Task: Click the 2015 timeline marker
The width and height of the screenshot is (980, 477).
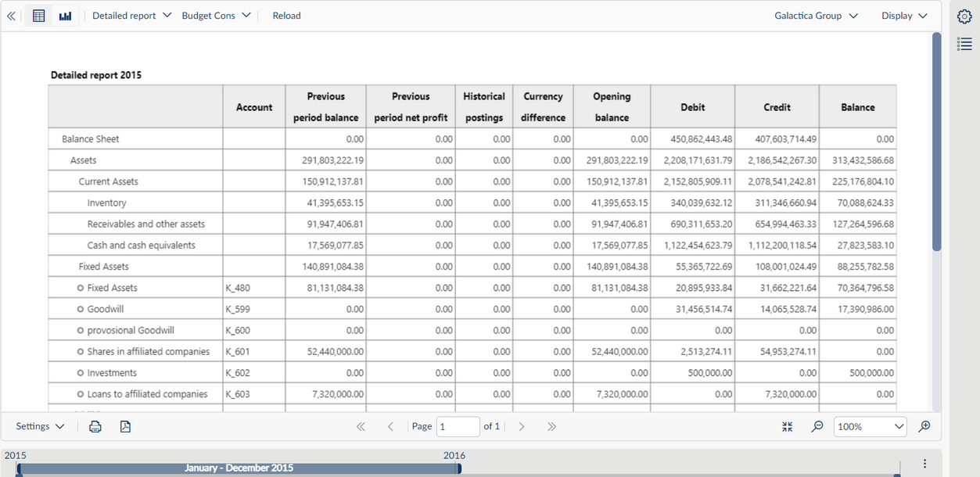Action: pos(15,455)
